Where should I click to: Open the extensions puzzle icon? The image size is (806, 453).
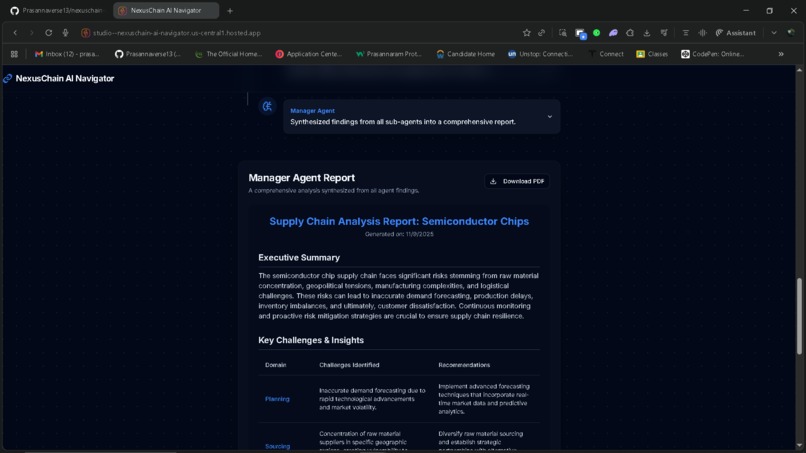(x=630, y=33)
